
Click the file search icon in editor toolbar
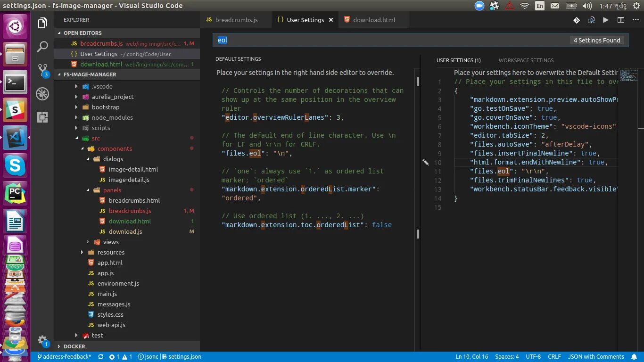591,20
